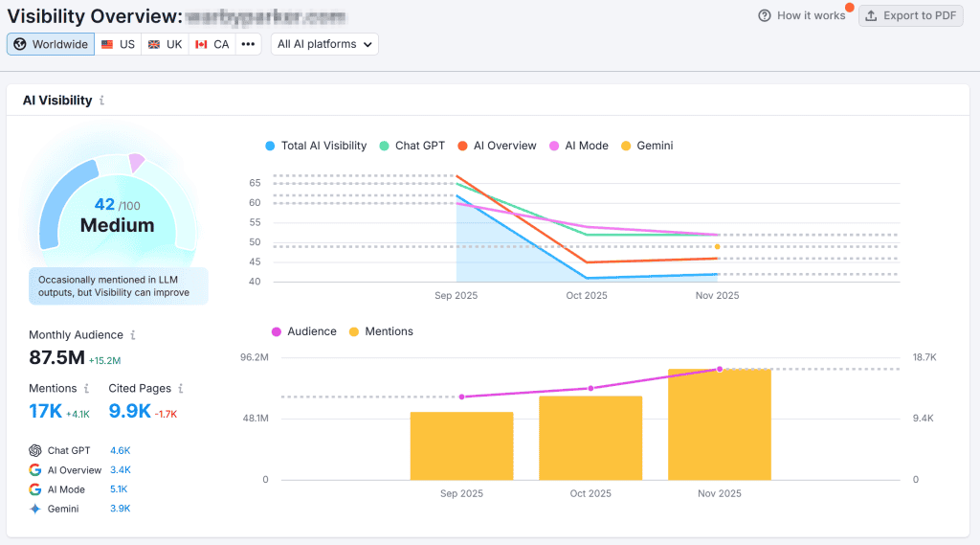Click the Sep 2025 mentions bar
The height and width of the screenshot is (545, 980).
click(462, 446)
